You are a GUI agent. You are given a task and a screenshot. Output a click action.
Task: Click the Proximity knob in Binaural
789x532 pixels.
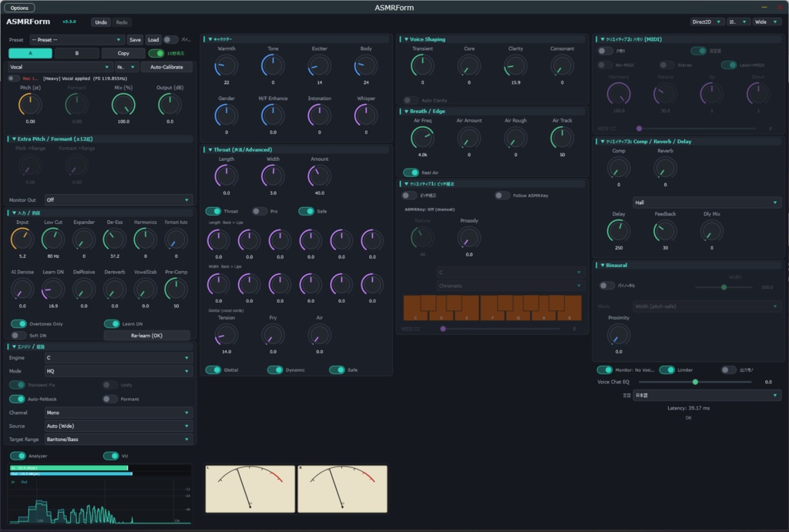click(619, 335)
